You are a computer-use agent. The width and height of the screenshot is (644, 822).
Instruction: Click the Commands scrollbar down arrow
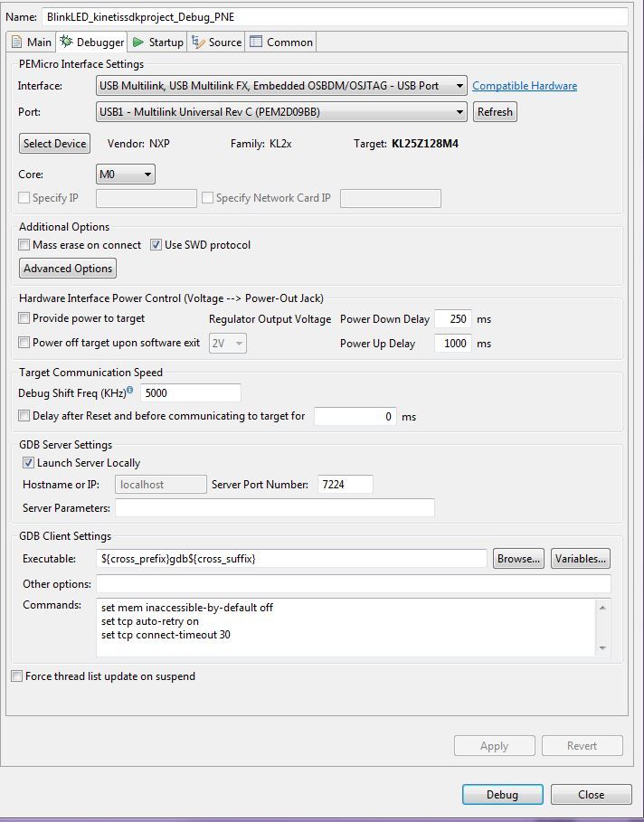(x=602, y=648)
